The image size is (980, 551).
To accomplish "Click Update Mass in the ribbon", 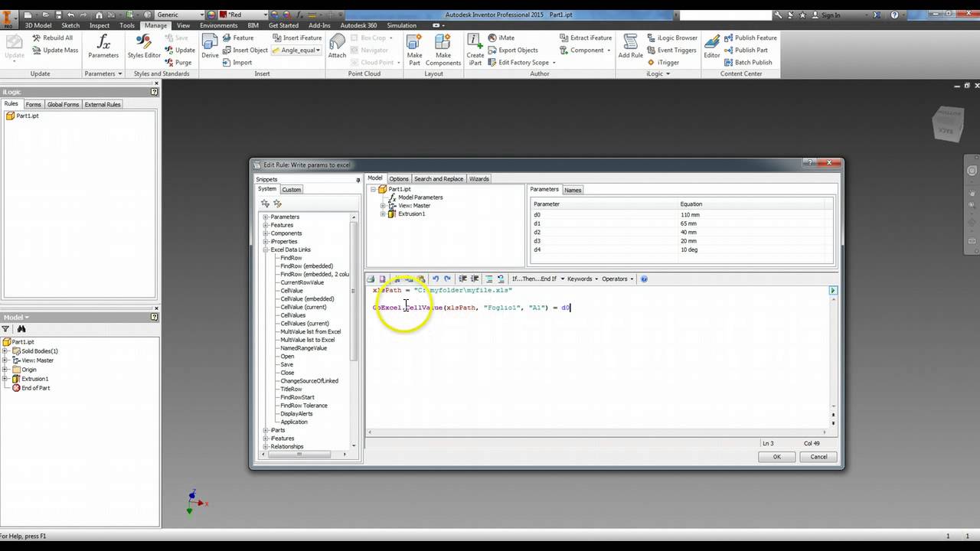I will [55, 50].
